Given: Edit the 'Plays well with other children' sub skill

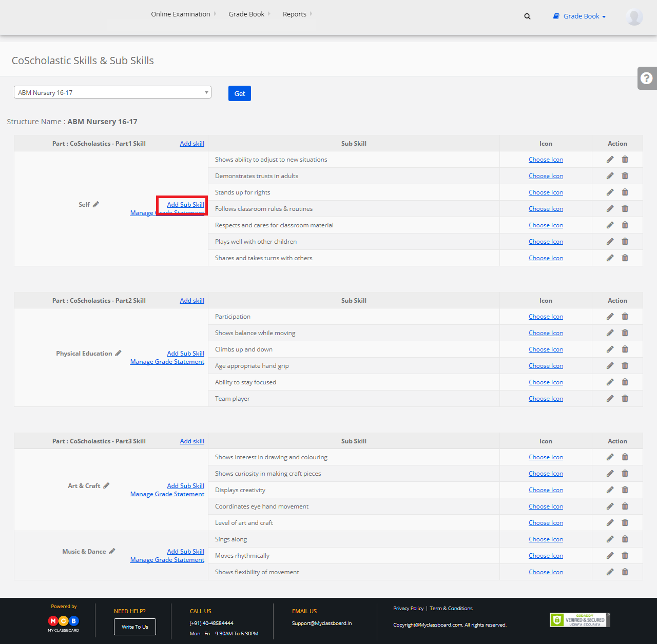Looking at the screenshot, I should [x=610, y=242].
